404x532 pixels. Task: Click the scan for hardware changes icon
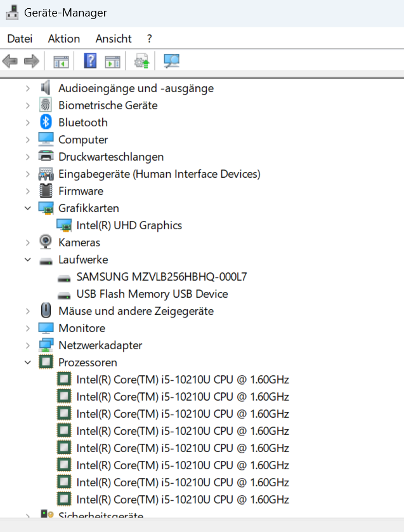[171, 61]
